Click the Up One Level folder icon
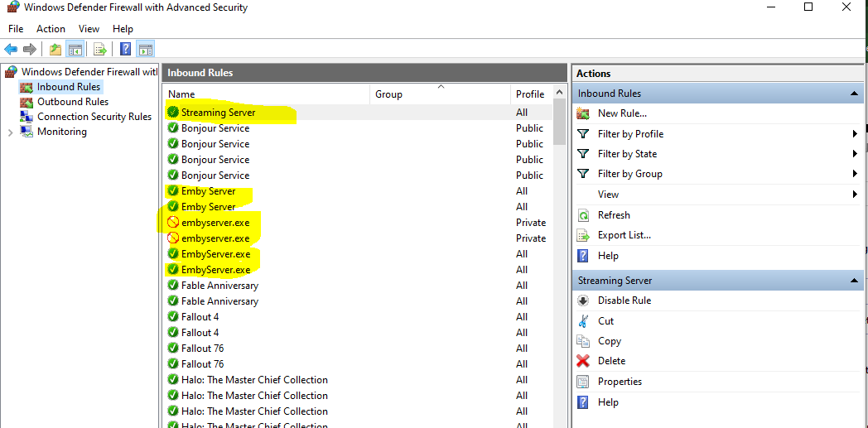This screenshot has height=428, width=868. click(x=55, y=49)
